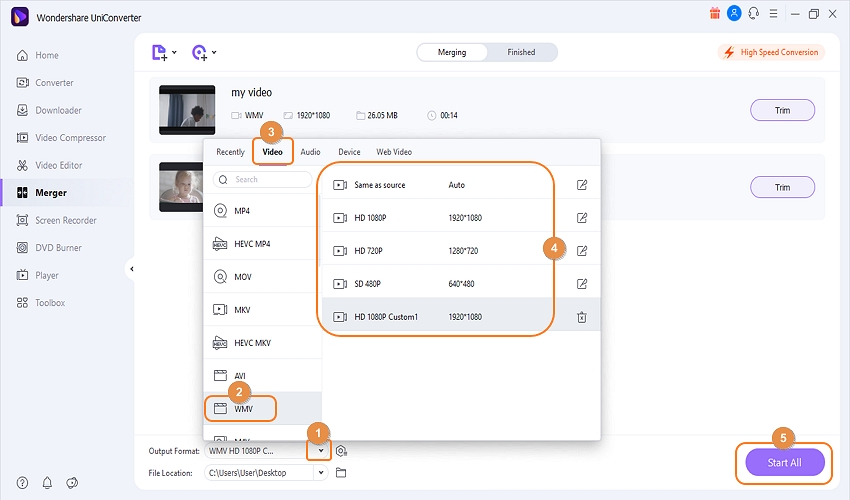Open the help question mark icon
Image resolution: width=850 pixels, height=500 pixels.
tap(22, 483)
